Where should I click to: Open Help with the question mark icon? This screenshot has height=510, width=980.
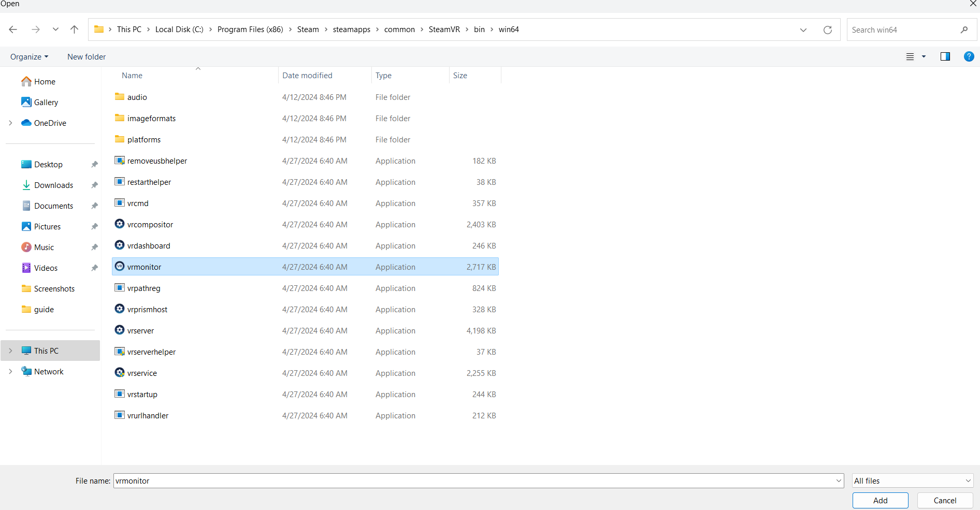pyautogui.click(x=969, y=57)
